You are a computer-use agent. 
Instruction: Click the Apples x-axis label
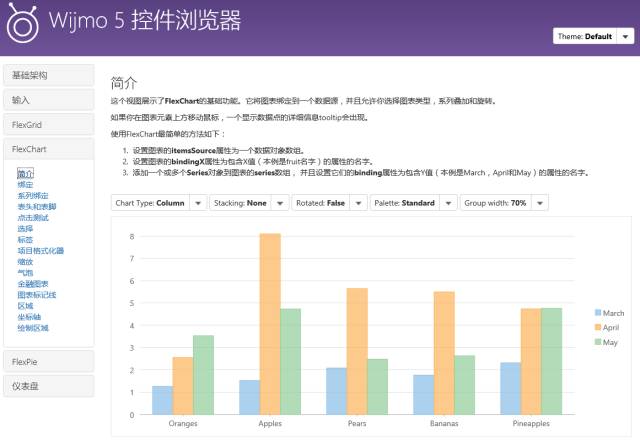(270, 423)
